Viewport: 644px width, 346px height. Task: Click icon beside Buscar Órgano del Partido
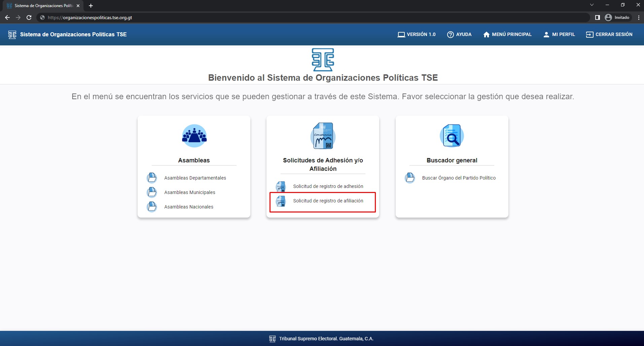point(410,178)
